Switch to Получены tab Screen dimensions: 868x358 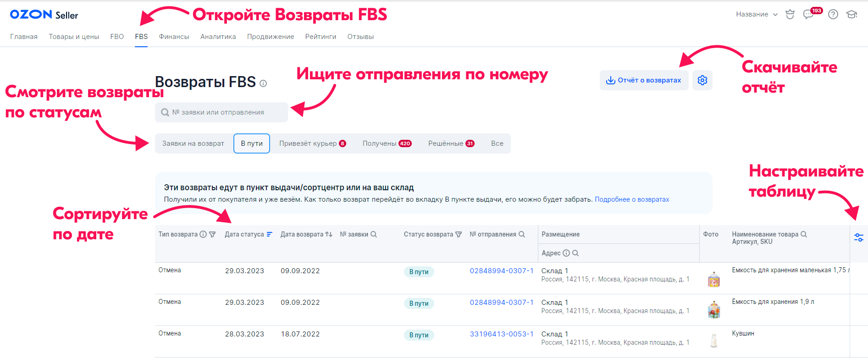387,143
